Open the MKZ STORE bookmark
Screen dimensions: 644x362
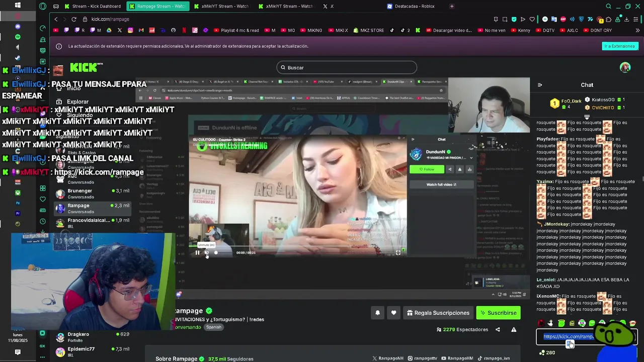[368, 30]
